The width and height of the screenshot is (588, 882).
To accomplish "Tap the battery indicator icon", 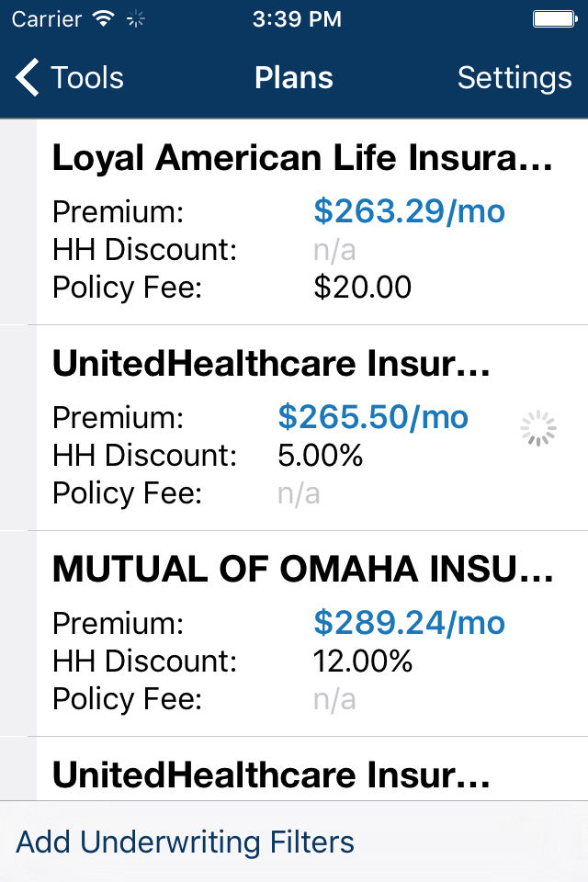I will coord(554,18).
